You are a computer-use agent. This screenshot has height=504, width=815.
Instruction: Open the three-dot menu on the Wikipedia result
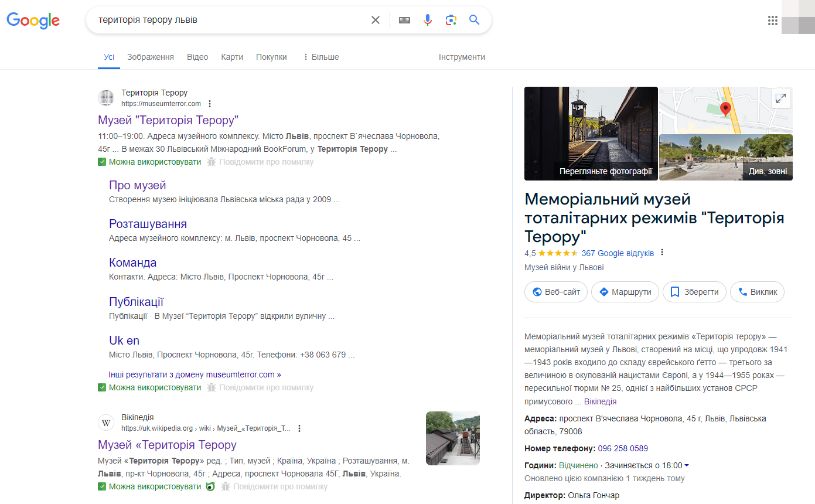pos(299,428)
